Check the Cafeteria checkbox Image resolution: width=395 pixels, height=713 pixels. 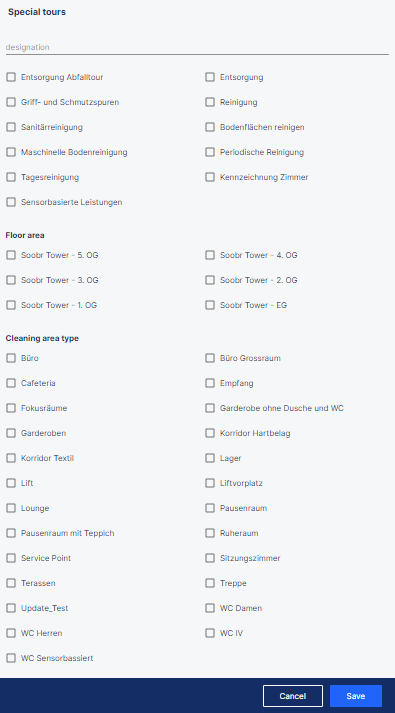[11, 383]
